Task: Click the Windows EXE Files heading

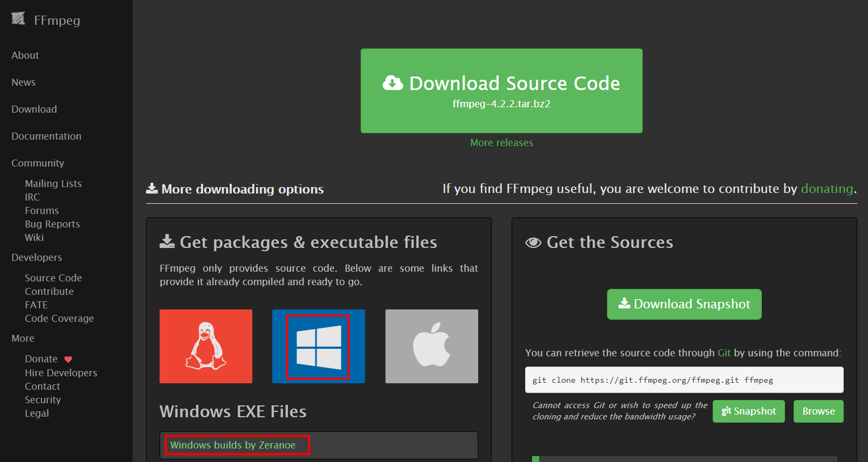Action: tap(233, 412)
